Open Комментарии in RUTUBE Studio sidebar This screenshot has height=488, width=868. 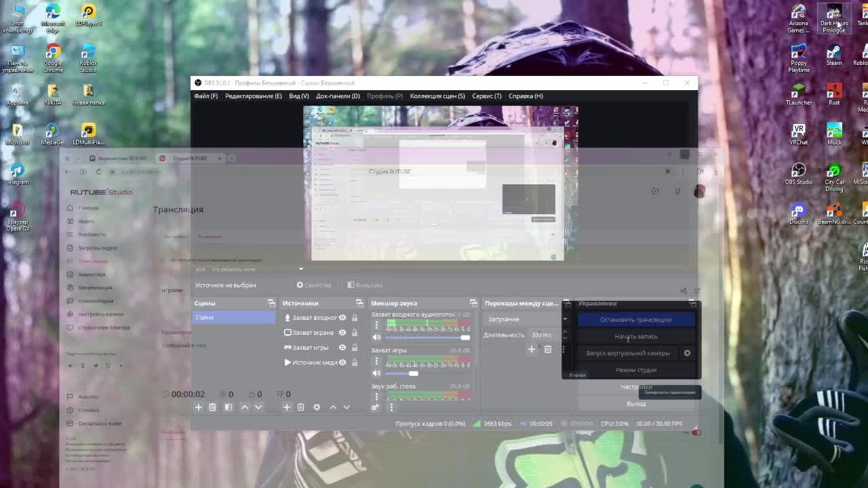point(96,301)
